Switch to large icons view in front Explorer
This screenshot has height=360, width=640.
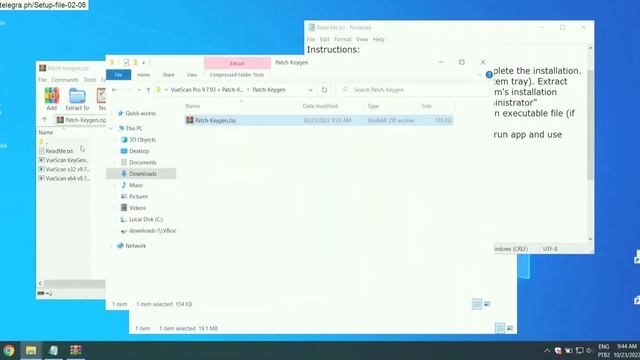point(487,304)
